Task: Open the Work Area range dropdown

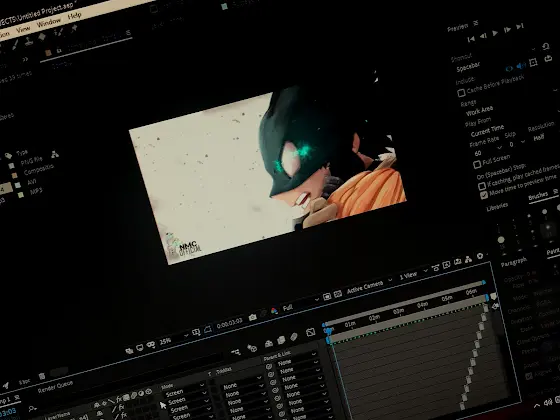Action: pos(480,111)
